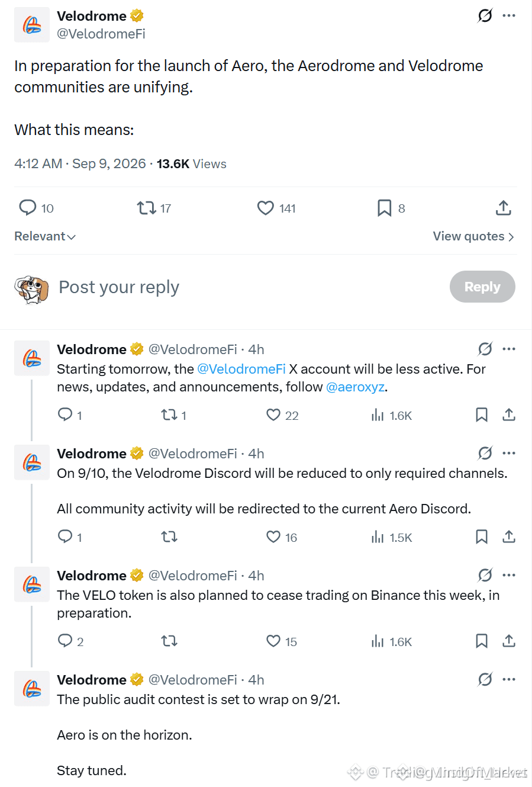
Task: Open more options menu on main post
Action: coord(509,16)
